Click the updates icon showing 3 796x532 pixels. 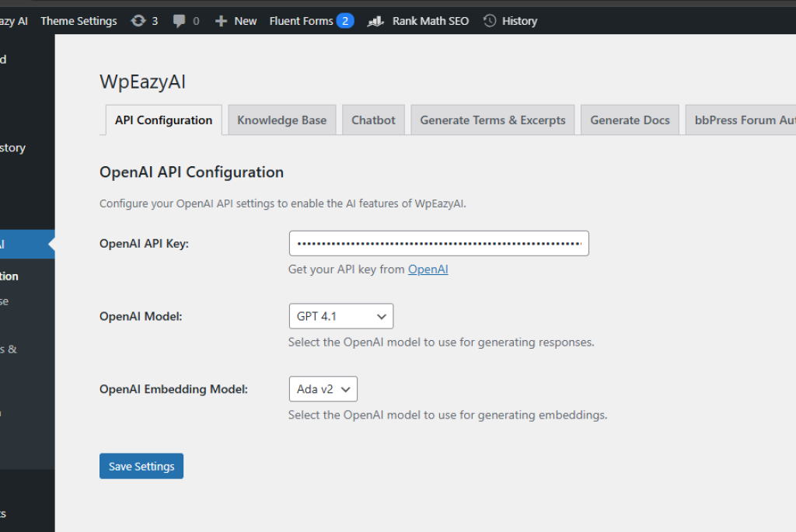point(138,21)
